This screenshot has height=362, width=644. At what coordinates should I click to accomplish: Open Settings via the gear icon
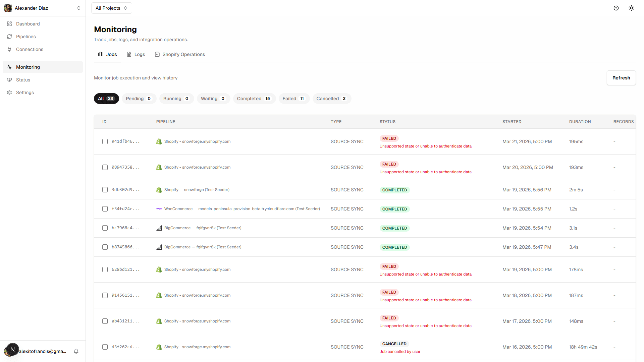[x=9, y=93]
